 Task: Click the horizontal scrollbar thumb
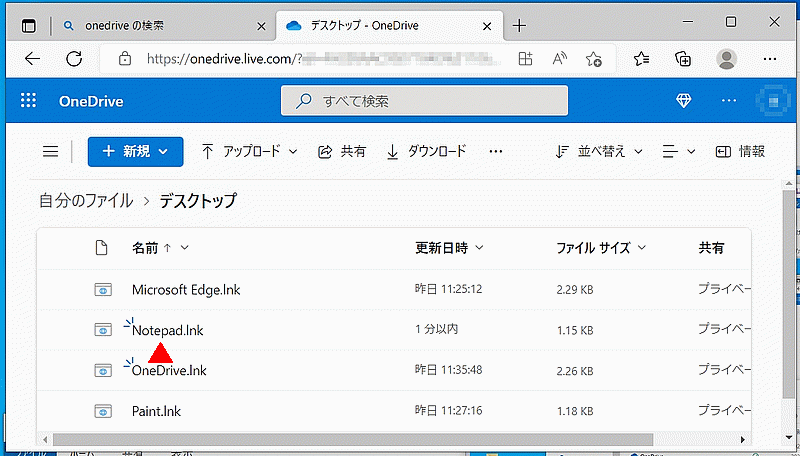click(353, 439)
